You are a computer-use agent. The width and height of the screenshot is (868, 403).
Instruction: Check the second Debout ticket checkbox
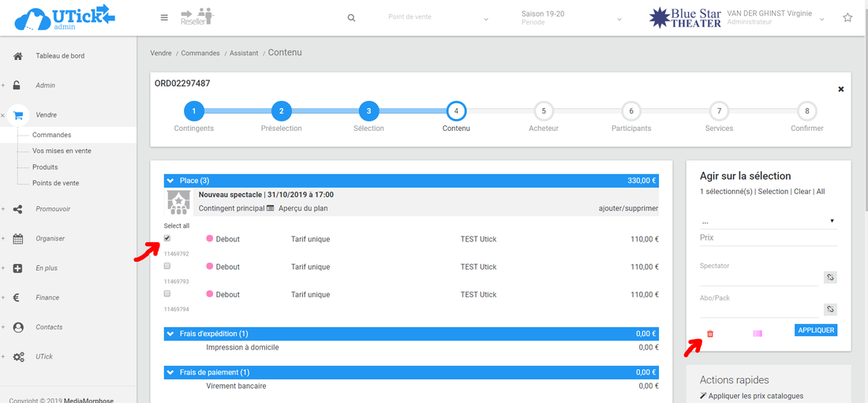tap(167, 266)
